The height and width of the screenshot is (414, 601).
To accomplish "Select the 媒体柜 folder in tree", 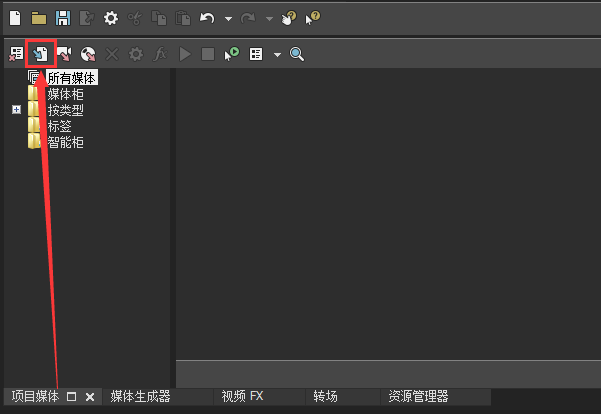I will 65,94.
